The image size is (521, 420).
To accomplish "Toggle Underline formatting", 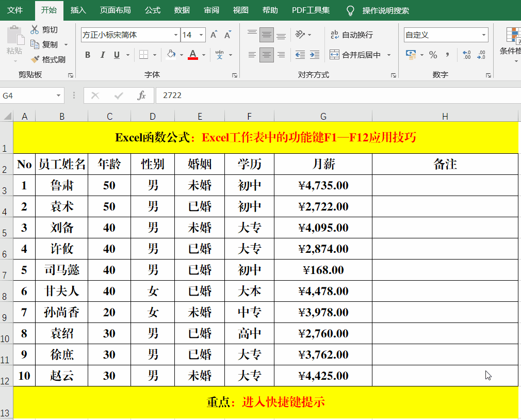I will pos(117,55).
